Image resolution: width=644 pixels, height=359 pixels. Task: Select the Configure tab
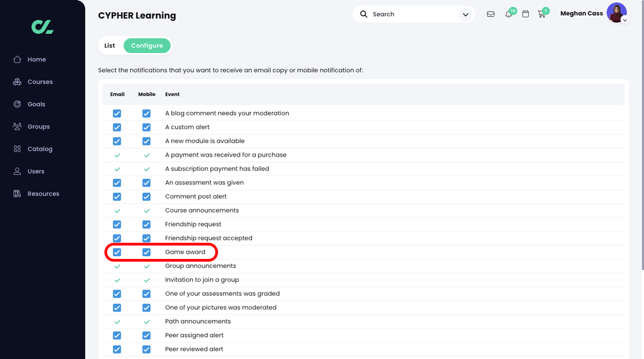(147, 45)
